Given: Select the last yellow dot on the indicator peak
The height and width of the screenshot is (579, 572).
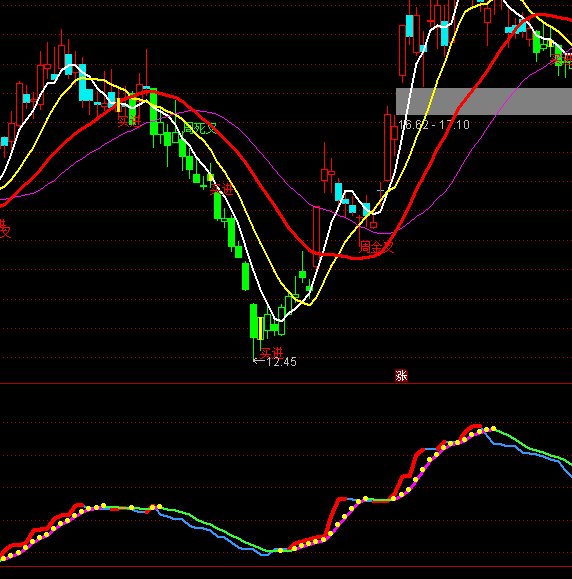Looking at the screenshot, I should pos(493,428).
